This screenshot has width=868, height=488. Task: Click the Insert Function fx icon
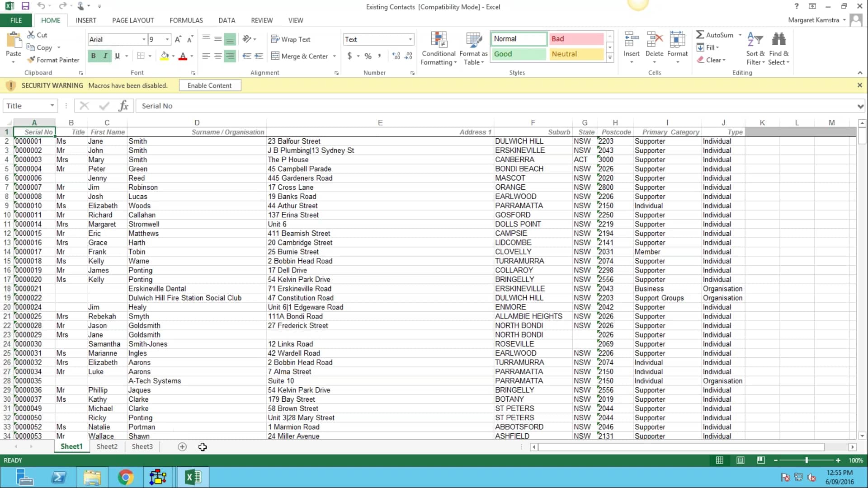tap(123, 106)
